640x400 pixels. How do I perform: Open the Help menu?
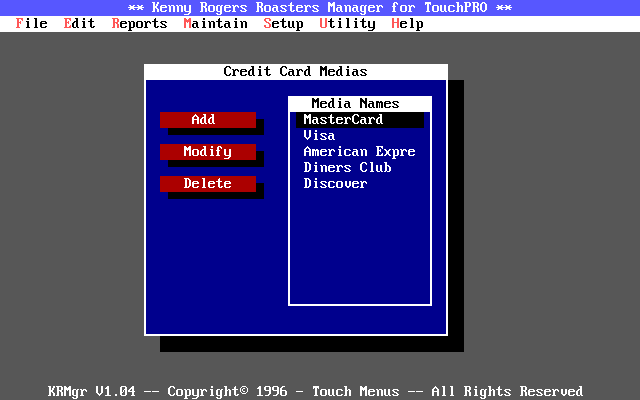click(407, 24)
